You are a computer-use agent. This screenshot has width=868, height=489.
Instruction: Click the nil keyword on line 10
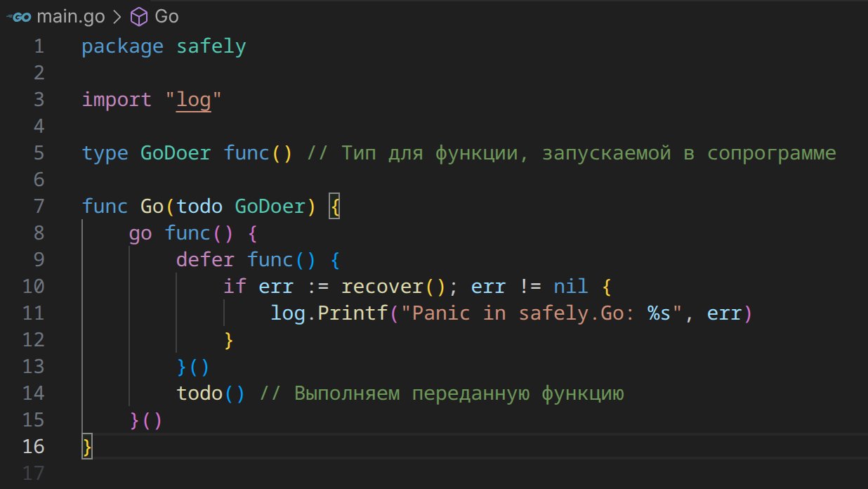(x=571, y=287)
